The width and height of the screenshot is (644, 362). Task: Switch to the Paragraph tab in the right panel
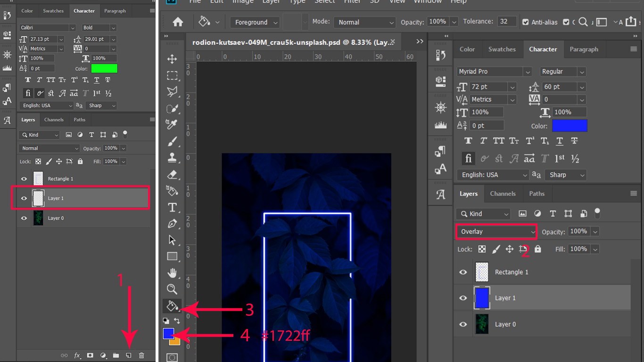[x=584, y=49]
